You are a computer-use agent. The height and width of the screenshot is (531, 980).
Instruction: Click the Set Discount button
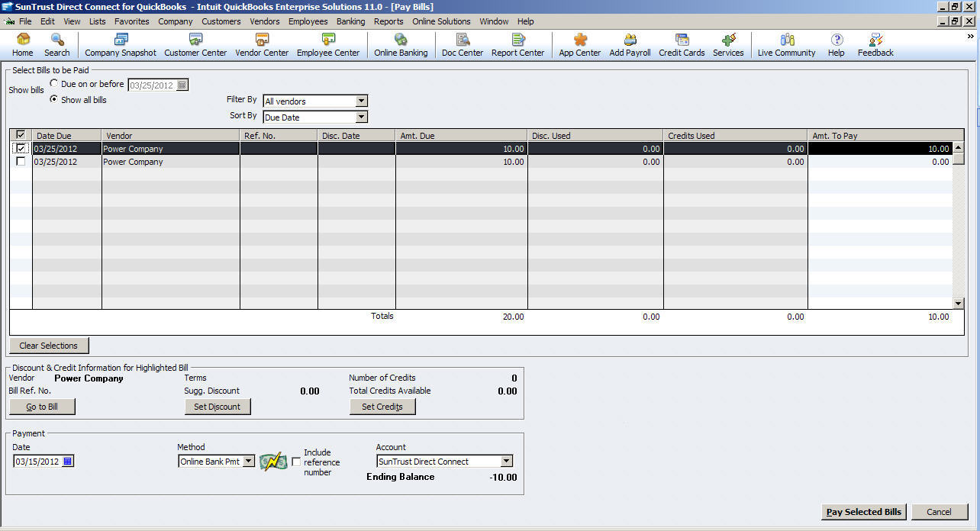(x=218, y=407)
